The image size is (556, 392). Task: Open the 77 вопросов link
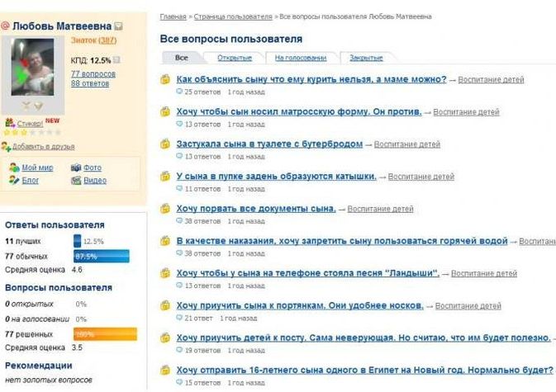93,74
